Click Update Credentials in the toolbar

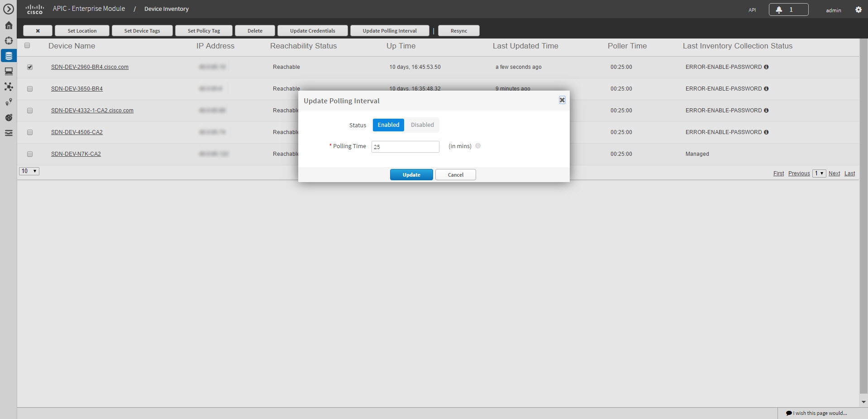point(312,30)
